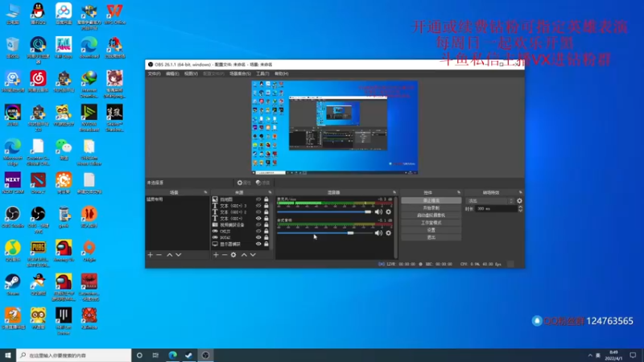
Task: Open Steam desktop shortcut
Action: pyautogui.click(x=13, y=285)
